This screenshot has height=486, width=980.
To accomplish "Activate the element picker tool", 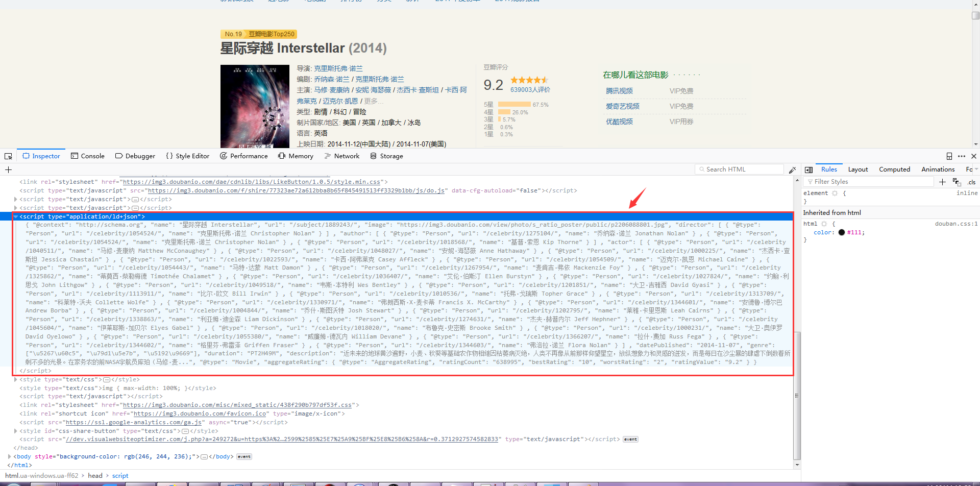I will click(x=8, y=156).
